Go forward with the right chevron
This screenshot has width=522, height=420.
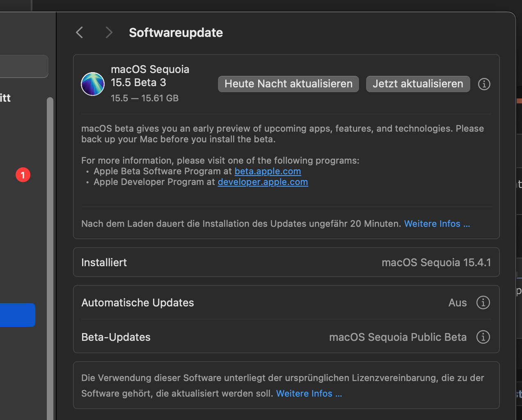tap(109, 32)
